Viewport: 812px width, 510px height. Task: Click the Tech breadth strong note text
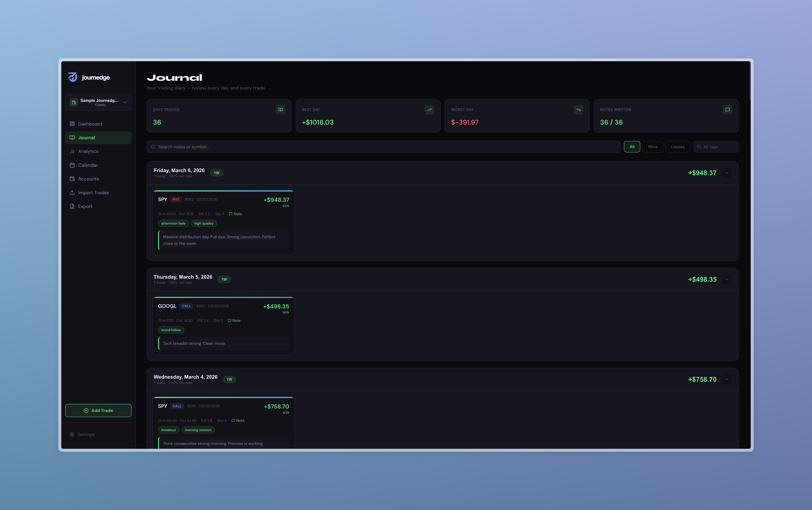194,344
